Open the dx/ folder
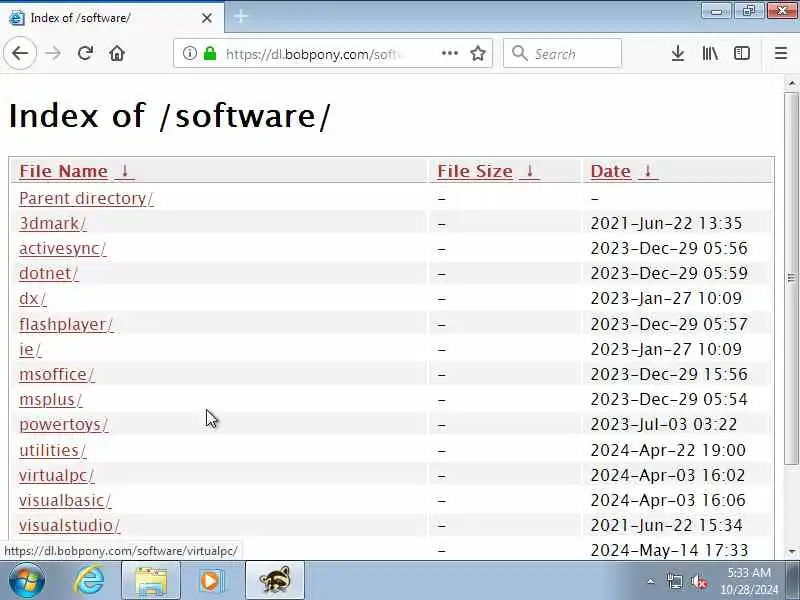Screen dimensions: 800x600 click(x=33, y=298)
